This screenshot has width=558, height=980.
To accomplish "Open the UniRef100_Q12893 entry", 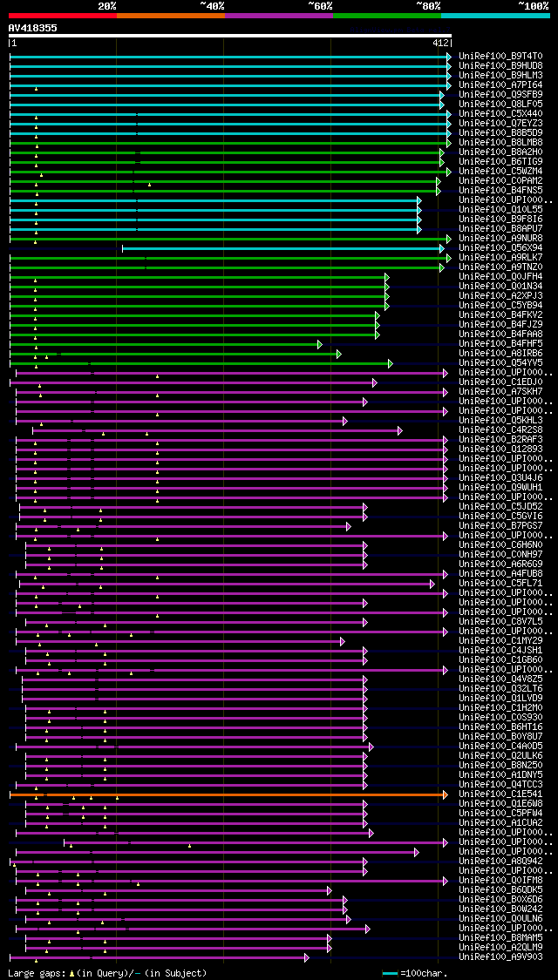I will coord(500,449).
